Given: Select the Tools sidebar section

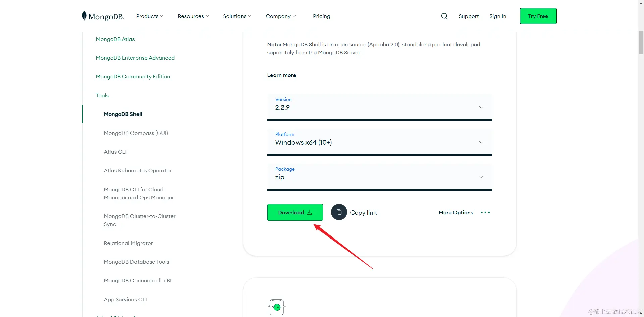Looking at the screenshot, I should pyautogui.click(x=102, y=95).
